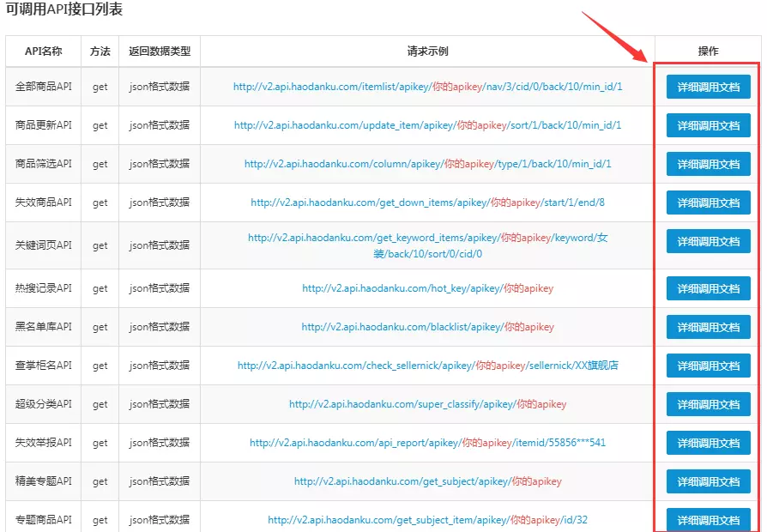Click the 操作 column header
Viewport: 767px width, 532px height.
click(708, 51)
